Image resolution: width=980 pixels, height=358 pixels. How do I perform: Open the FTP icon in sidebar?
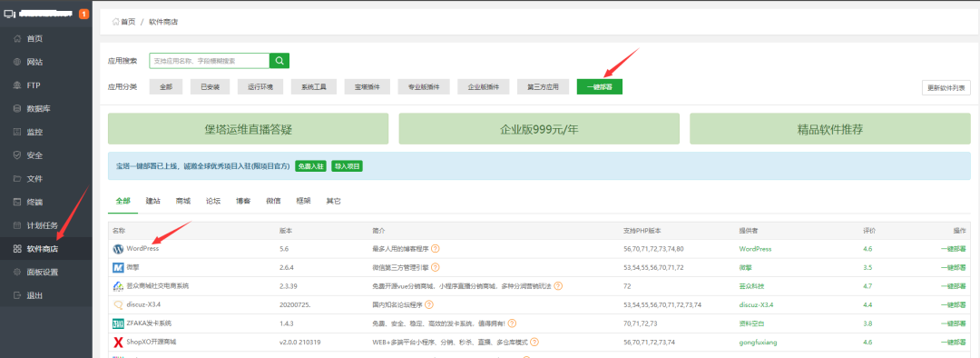17,85
